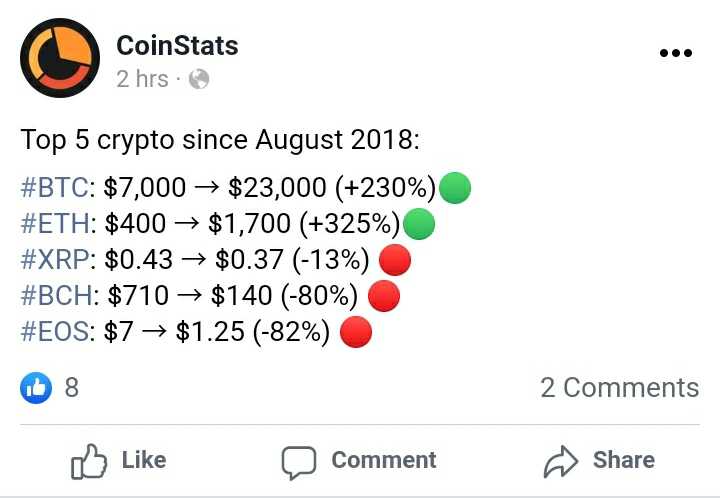Like the CoinStats post
The image size is (720, 498).
(118, 460)
